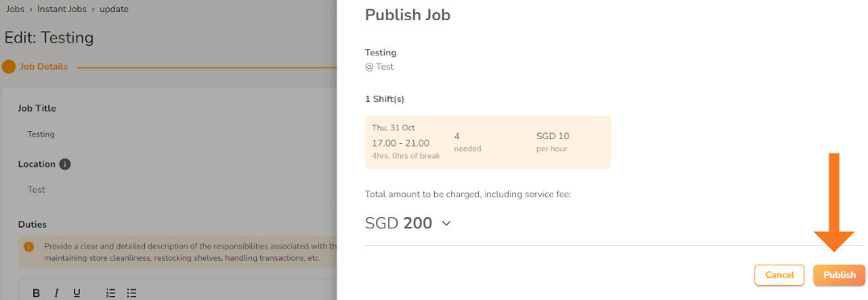This screenshot has height=300, width=868.
Task: Click the Location input field containing Test
Action: (177, 190)
